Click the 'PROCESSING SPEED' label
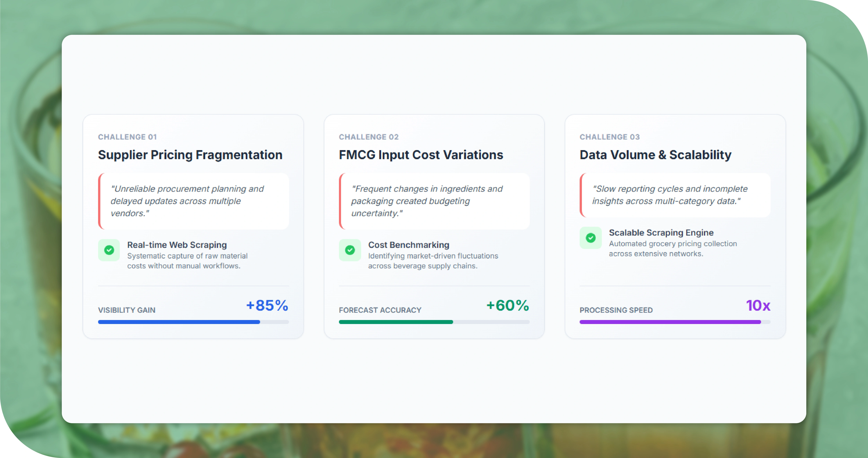 [616, 310]
